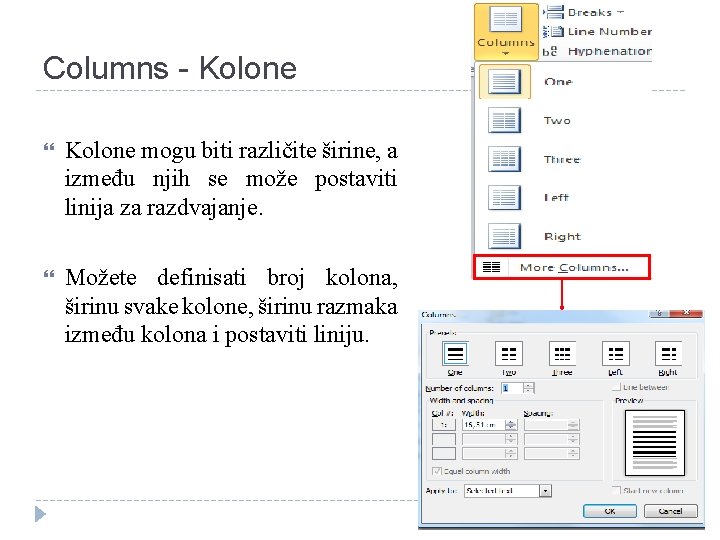Click the OK button in Columns dialog

tap(610, 511)
